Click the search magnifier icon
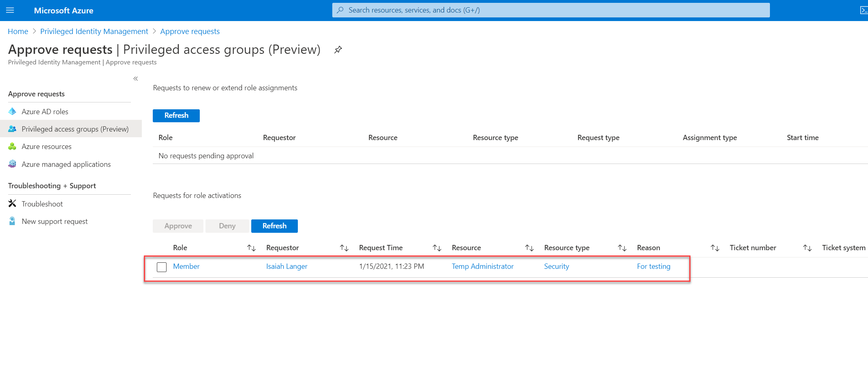 tap(340, 10)
